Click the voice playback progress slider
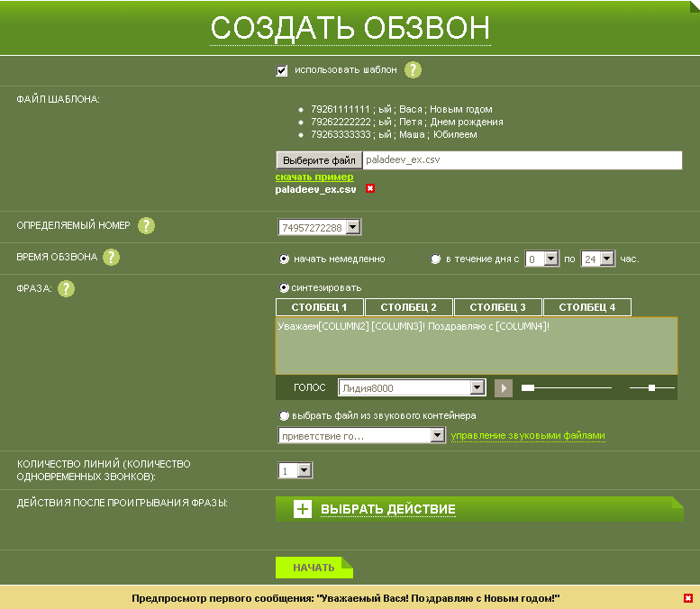 click(x=568, y=388)
